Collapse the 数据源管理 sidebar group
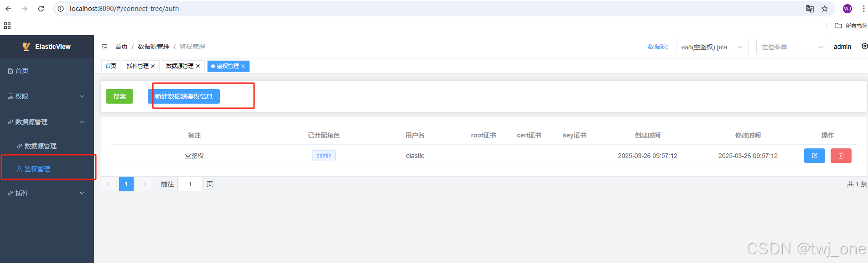The height and width of the screenshot is (263, 868). [x=47, y=122]
